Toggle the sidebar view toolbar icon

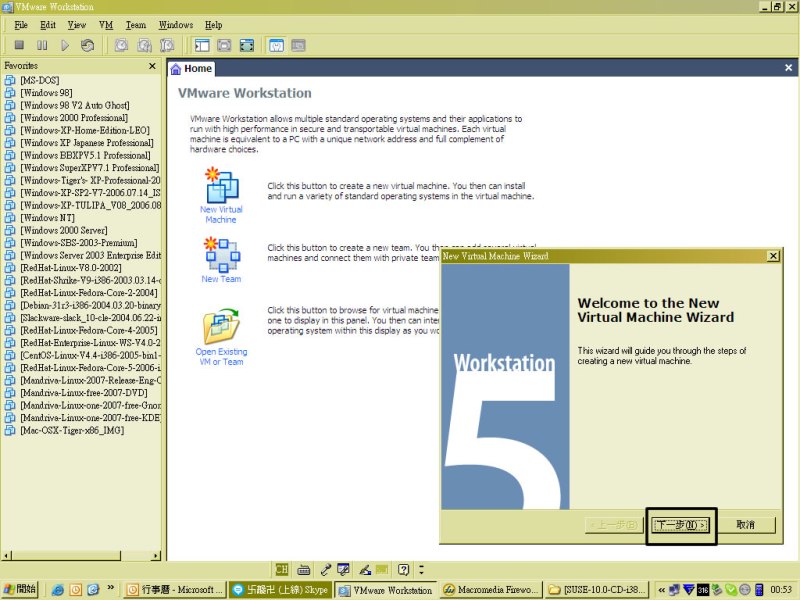tap(202, 45)
